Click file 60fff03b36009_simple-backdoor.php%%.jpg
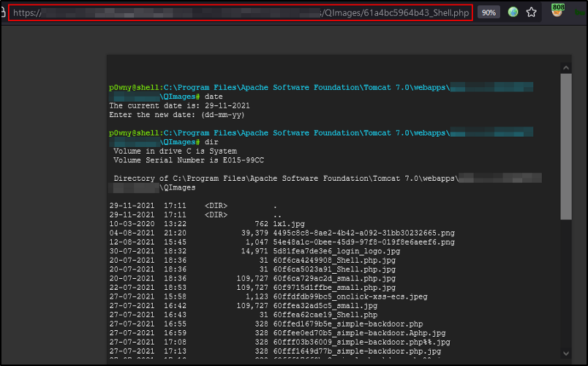 pos(361,343)
